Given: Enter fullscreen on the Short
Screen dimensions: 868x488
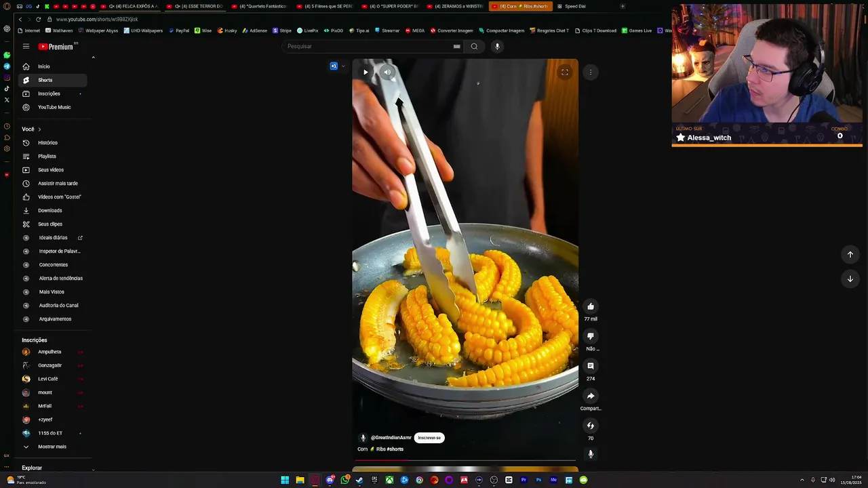Looking at the screenshot, I should (x=564, y=72).
